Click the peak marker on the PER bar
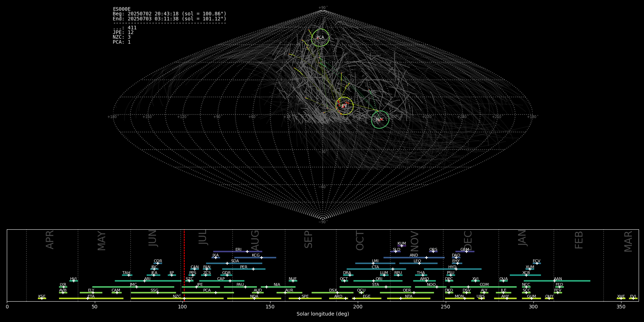The image size is (644, 322). [x=253, y=269]
